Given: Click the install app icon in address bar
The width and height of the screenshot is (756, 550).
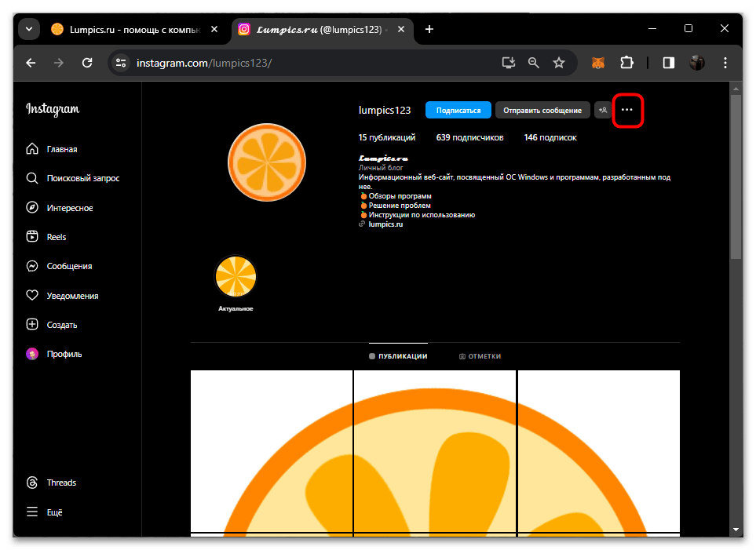Looking at the screenshot, I should click(508, 63).
